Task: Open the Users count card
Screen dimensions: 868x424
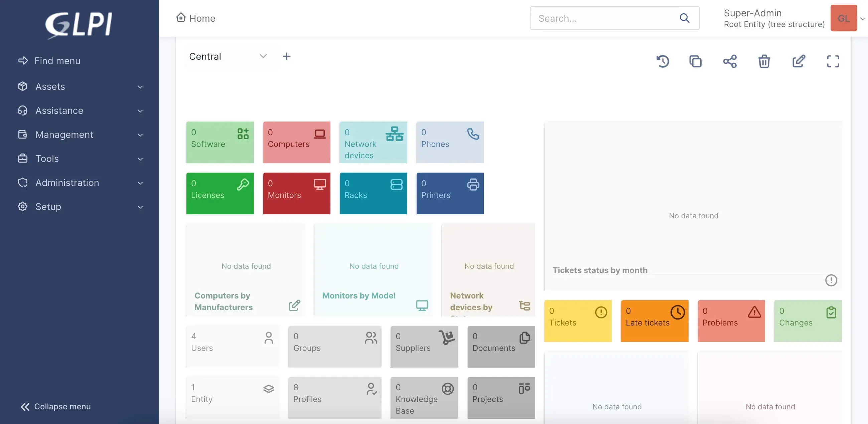Action: tap(233, 347)
